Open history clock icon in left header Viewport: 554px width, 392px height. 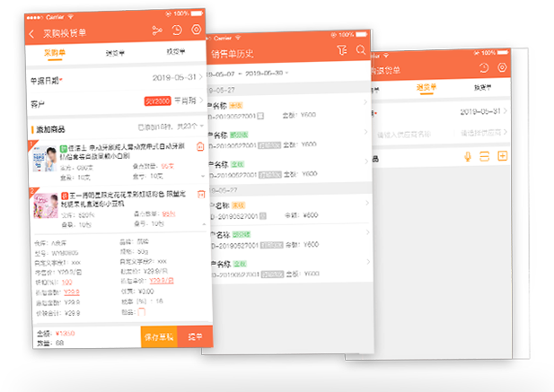pos(178,31)
